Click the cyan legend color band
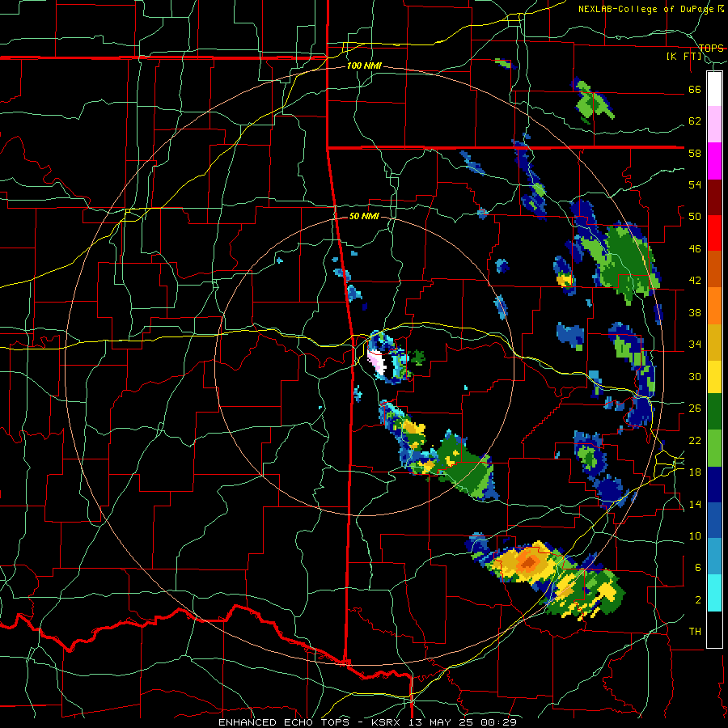 [714, 593]
